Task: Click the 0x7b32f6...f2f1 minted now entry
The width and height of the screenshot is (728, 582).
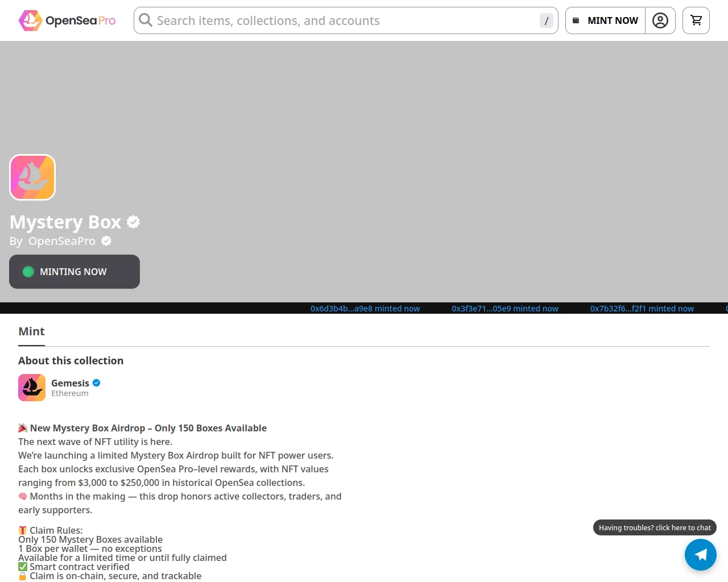Action: click(642, 309)
